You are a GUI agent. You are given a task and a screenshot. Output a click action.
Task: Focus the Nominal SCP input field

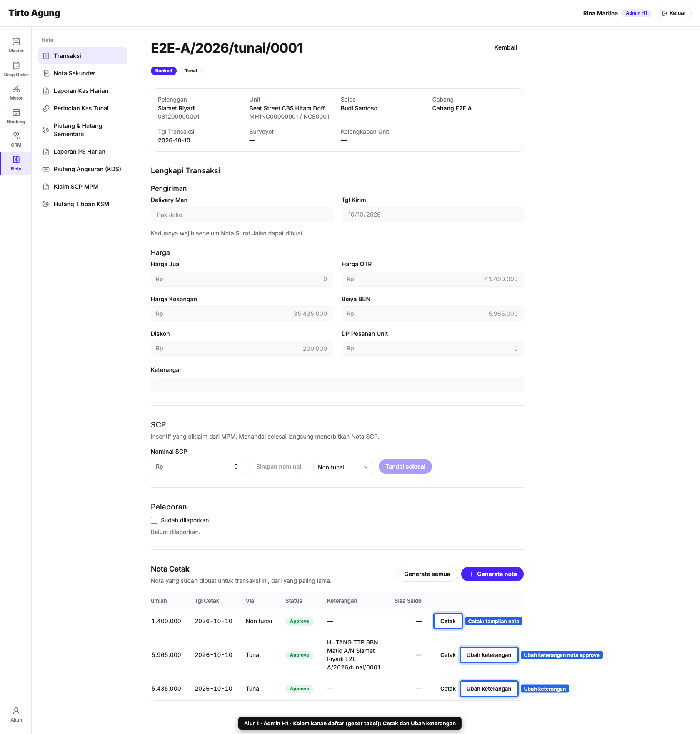click(197, 467)
